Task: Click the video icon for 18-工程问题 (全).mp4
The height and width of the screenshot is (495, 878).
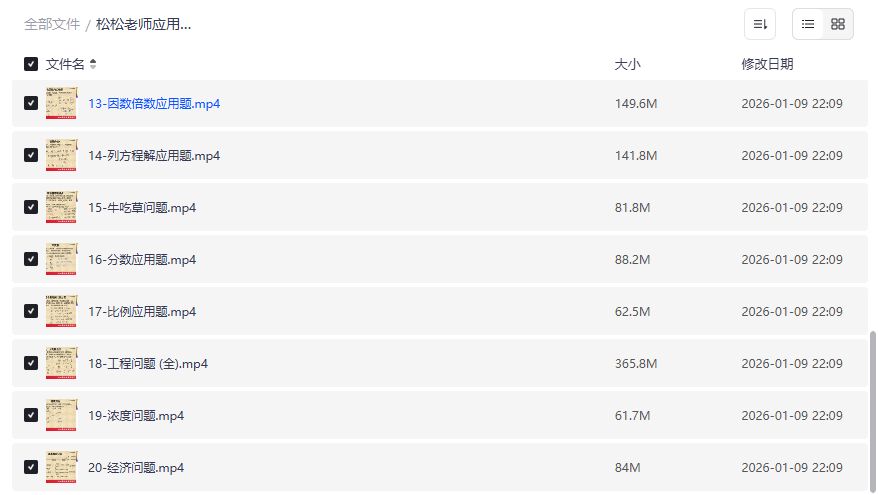Action: pyautogui.click(x=61, y=363)
